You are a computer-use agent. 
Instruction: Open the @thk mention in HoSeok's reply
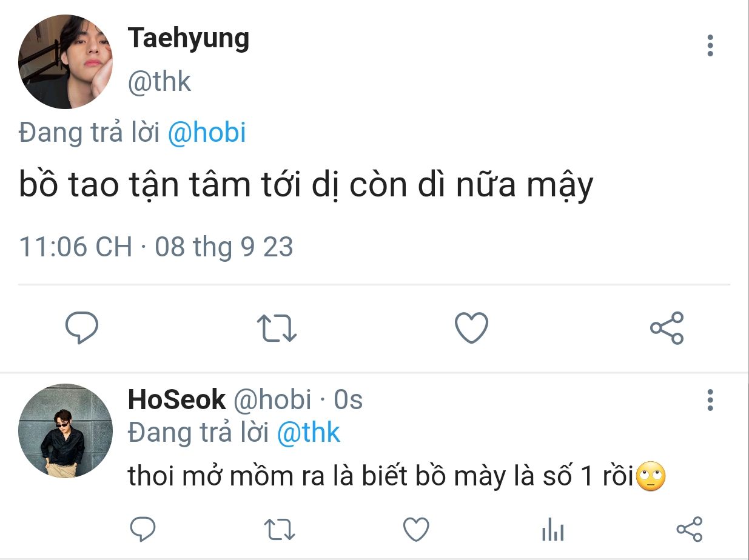(x=309, y=433)
